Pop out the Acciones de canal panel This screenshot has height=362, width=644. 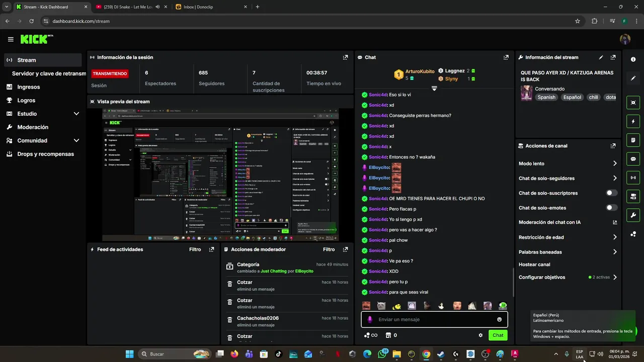click(x=613, y=146)
